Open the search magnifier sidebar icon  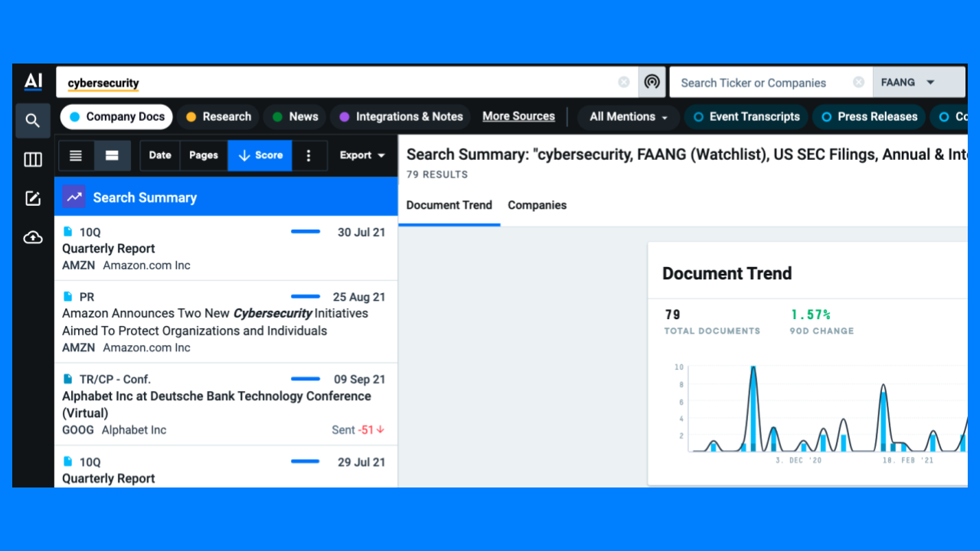[x=32, y=120]
